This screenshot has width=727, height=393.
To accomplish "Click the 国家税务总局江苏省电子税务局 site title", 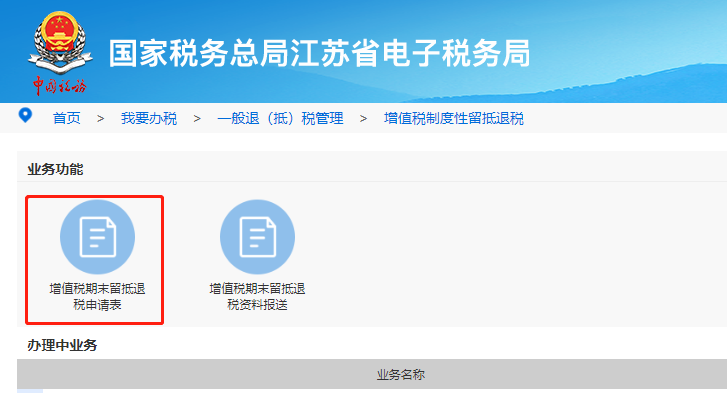I will coord(319,53).
